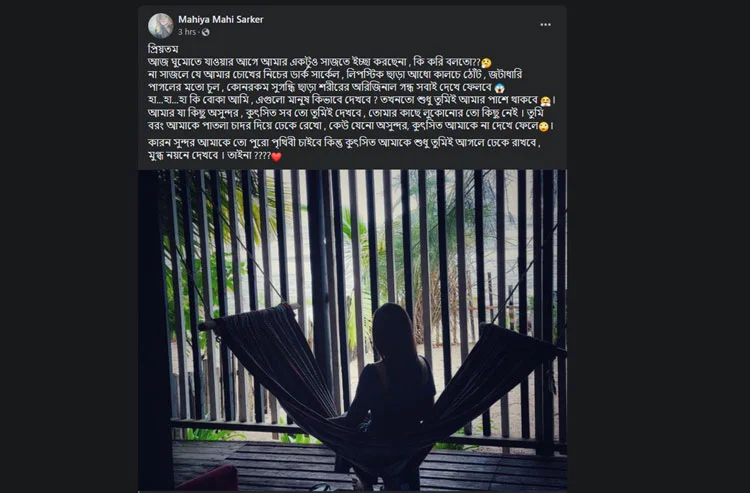Open Mahiya Mahi Sarker's profile avatar
The width and height of the screenshot is (750, 493).
(x=161, y=25)
